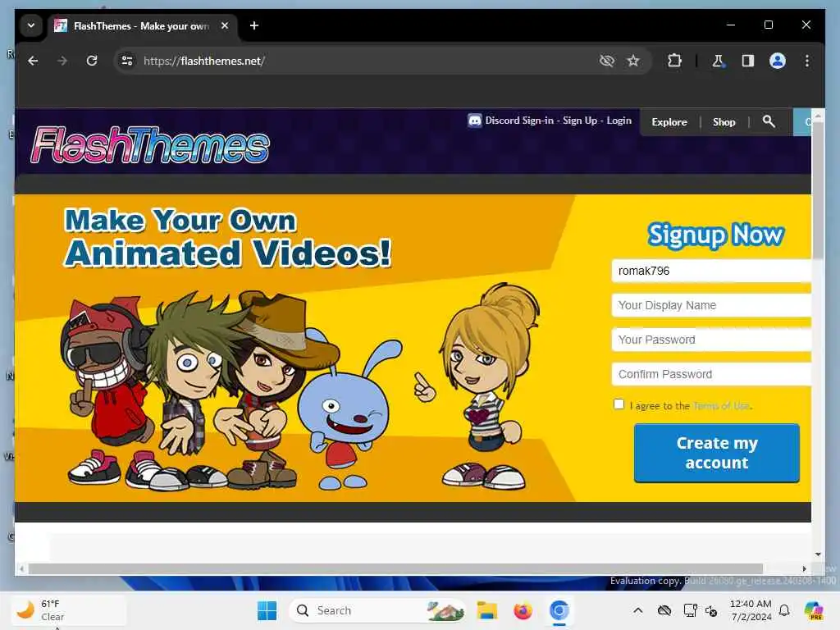Click the Your Password field

click(711, 340)
